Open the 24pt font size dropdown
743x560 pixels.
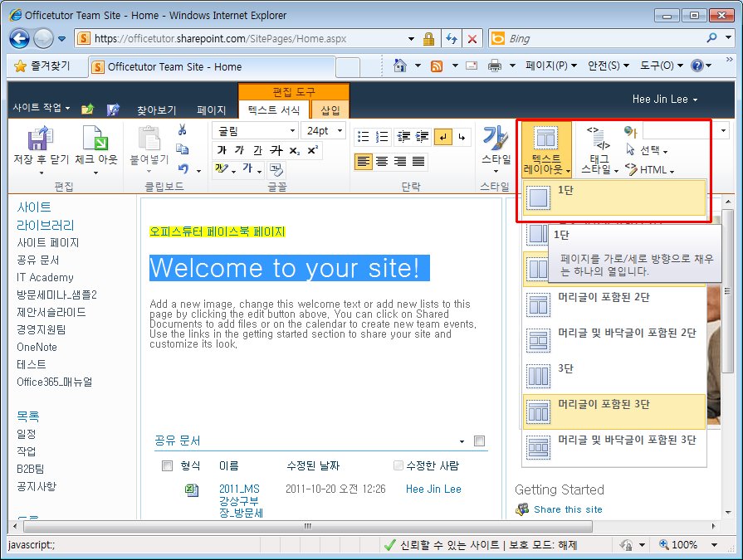point(340,130)
